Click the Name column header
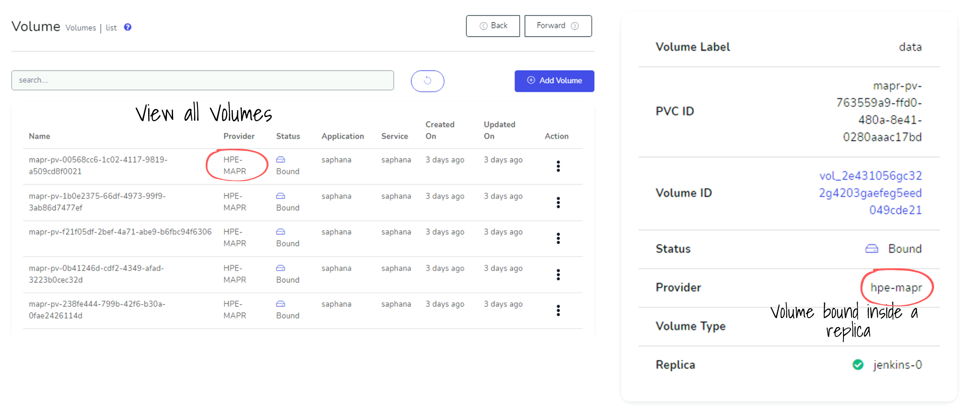The image size is (980, 420). (x=40, y=136)
